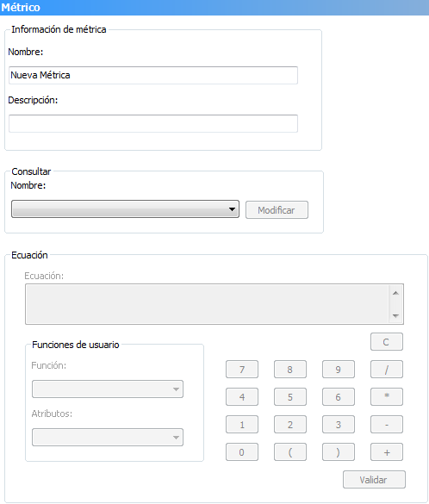Screen dimensions: 429x504
Task: Click the 0 keypad button
Action: pyautogui.click(x=242, y=452)
